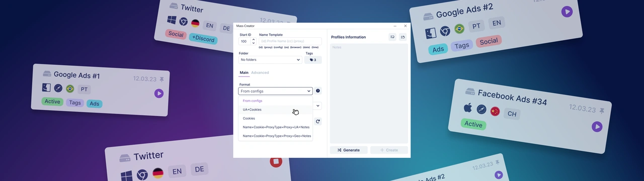Click the Brazil flag on Google Ads #1 card
The height and width of the screenshot is (181, 644).
tap(70, 88)
